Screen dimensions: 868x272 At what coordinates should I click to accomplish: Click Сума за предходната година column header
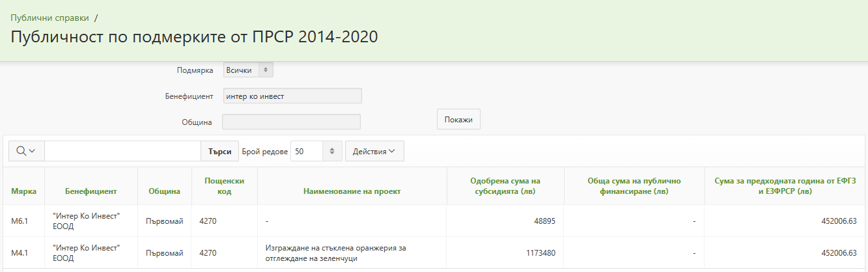click(786, 186)
